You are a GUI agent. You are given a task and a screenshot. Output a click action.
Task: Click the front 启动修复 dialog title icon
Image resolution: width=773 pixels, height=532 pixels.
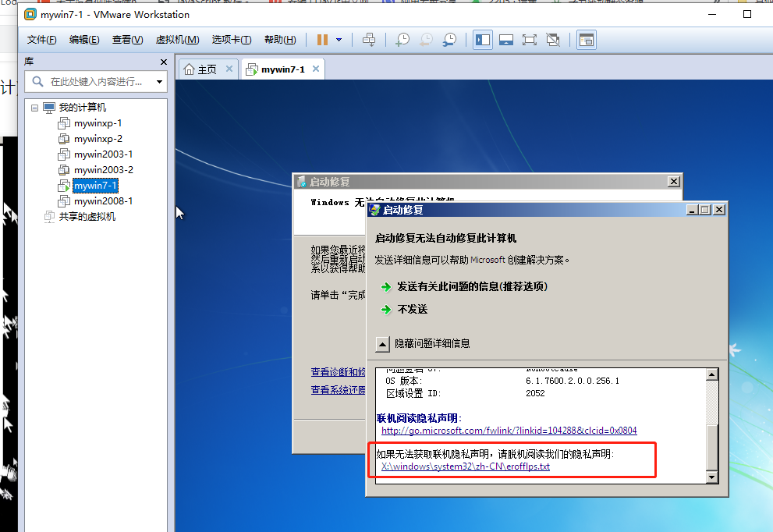(374, 210)
